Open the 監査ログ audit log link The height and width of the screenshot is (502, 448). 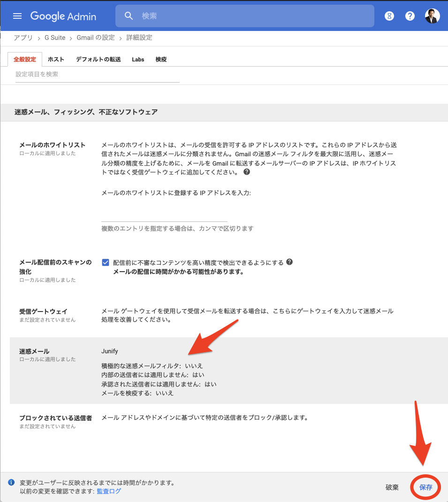[109, 491]
